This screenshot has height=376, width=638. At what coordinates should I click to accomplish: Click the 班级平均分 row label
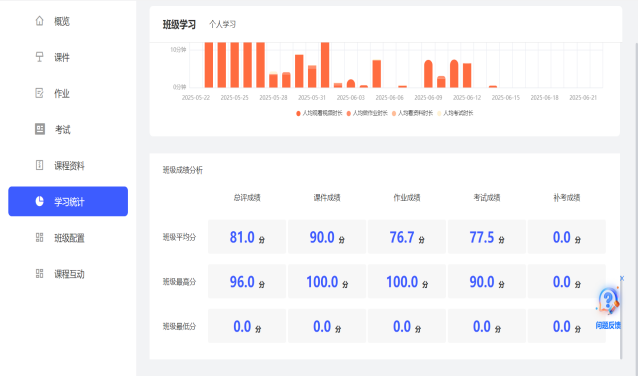coord(179,237)
